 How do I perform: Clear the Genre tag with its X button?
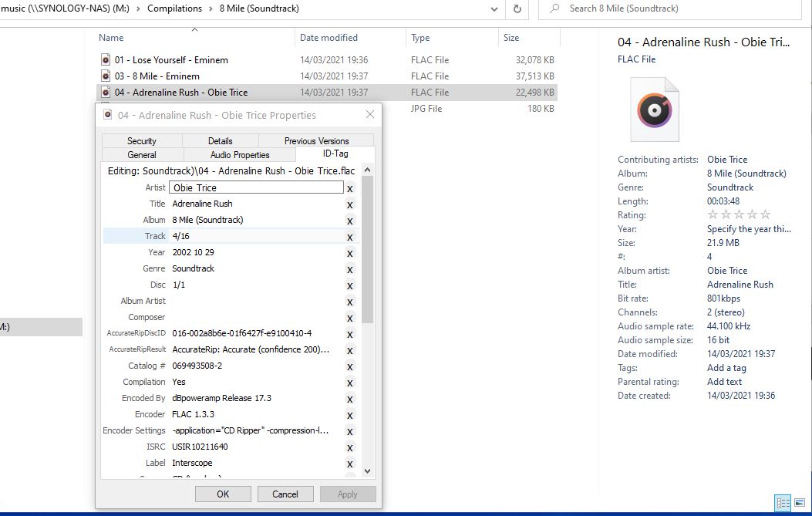[350, 269]
